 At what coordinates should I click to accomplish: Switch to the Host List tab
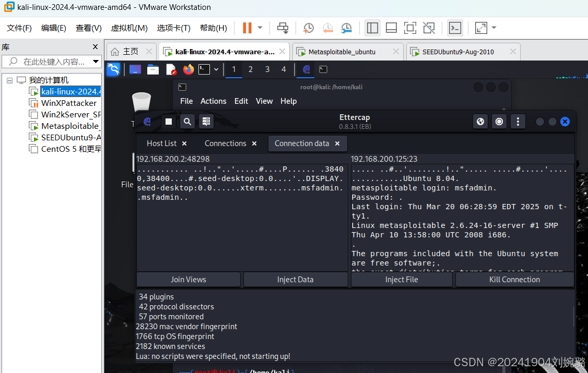(x=162, y=143)
